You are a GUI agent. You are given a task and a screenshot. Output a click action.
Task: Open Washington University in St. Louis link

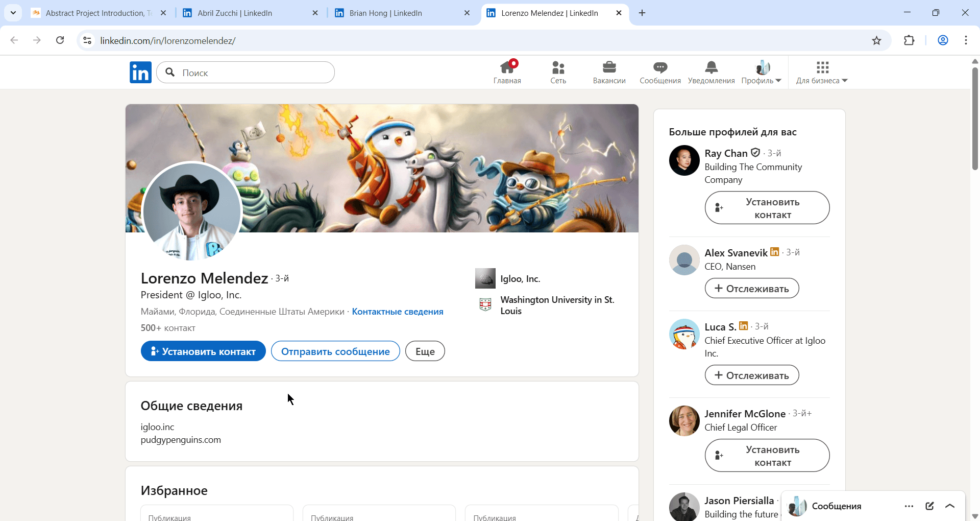(x=557, y=305)
